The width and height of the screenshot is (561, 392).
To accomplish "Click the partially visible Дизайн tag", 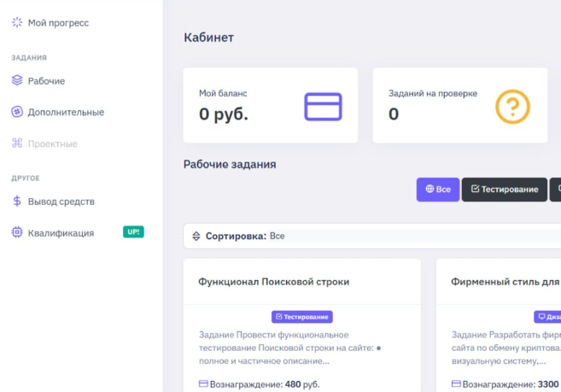I will click(x=547, y=317).
